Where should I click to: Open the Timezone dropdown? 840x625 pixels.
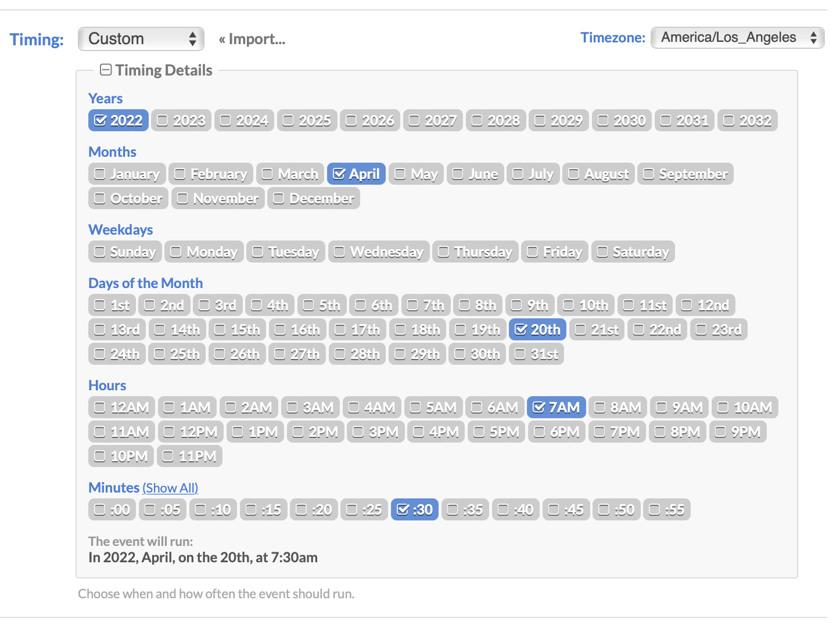[737, 38]
